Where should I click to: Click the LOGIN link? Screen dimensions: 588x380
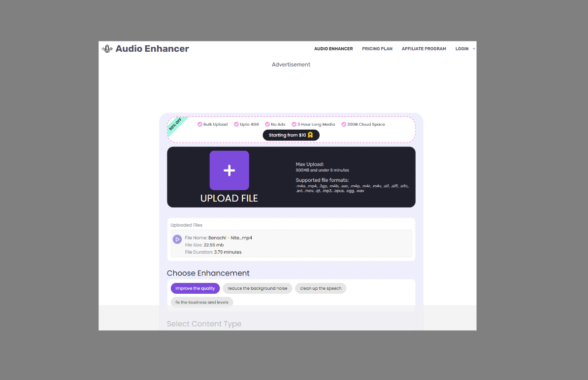click(x=462, y=49)
